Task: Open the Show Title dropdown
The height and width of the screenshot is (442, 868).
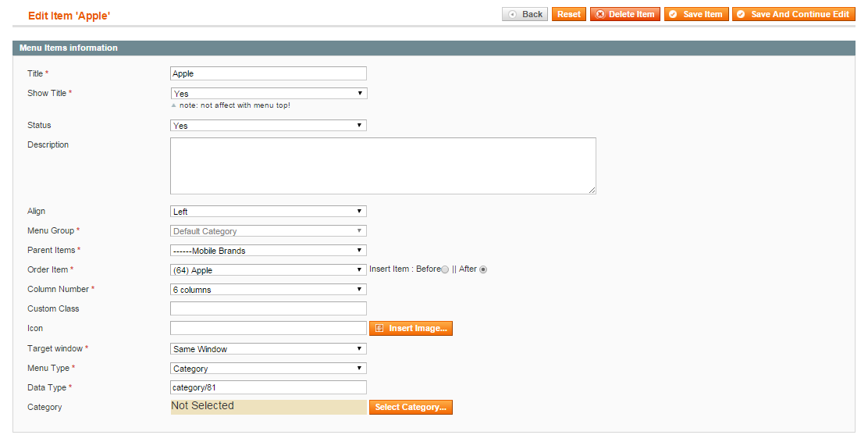Action: [x=269, y=94]
